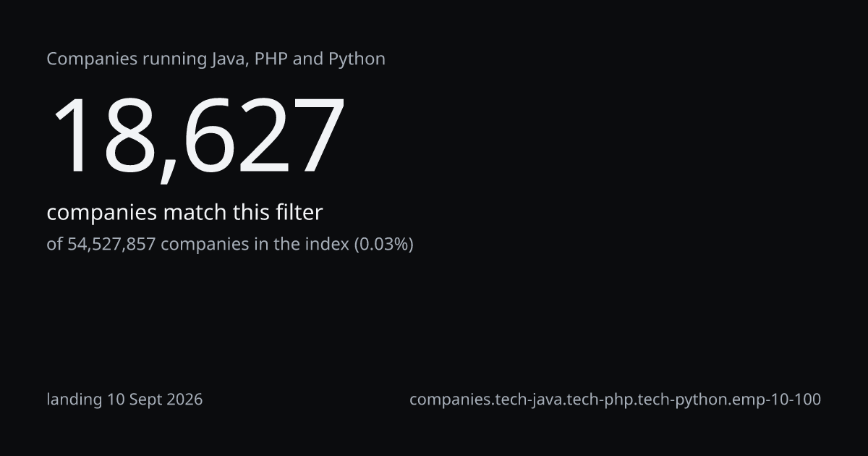Select the word "landing" in the footer
868x456 pixels.
(x=75, y=400)
